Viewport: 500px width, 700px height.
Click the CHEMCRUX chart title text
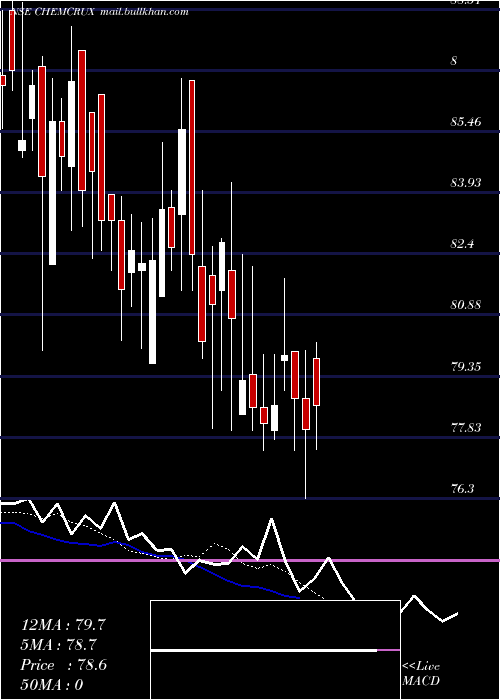click(100, 12)
